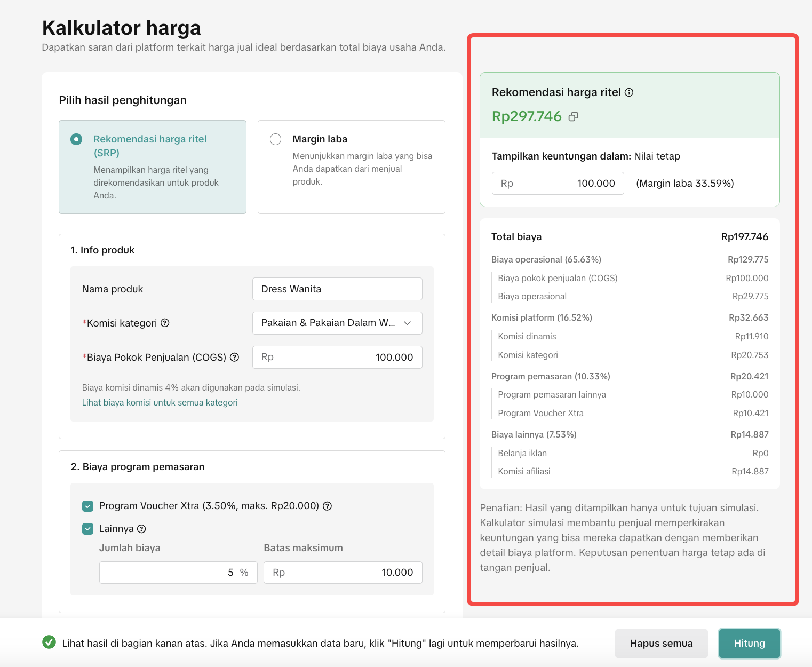Click info icon beside Rekomendasi harga ritel
The image size is (812, 667).
coord(629,92)
